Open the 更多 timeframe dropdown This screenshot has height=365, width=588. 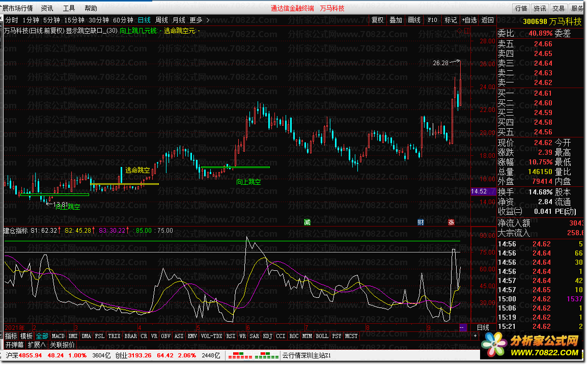196,20
